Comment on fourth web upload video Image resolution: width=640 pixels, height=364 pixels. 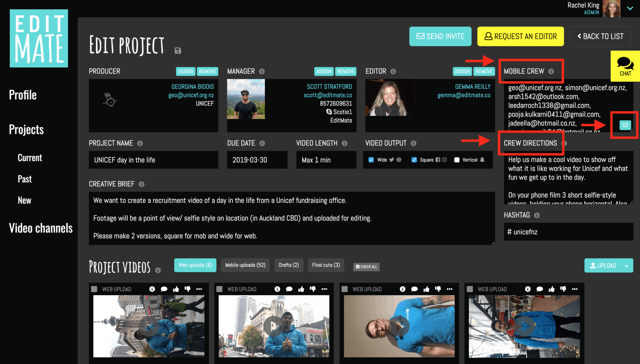[539, 289]
